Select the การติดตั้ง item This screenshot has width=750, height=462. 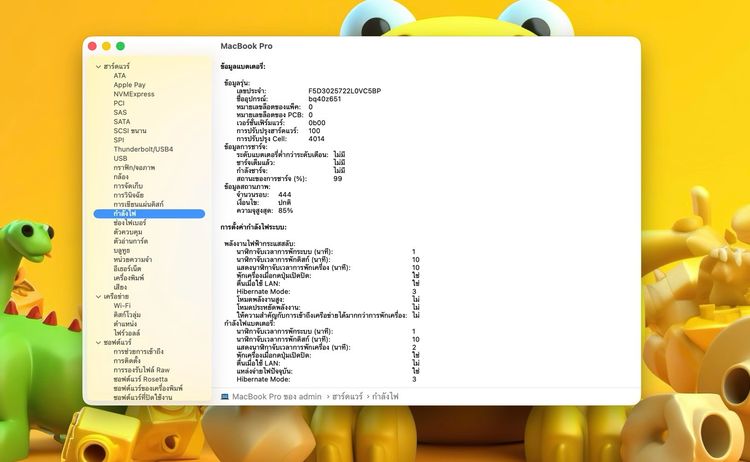tap(127, 361)
